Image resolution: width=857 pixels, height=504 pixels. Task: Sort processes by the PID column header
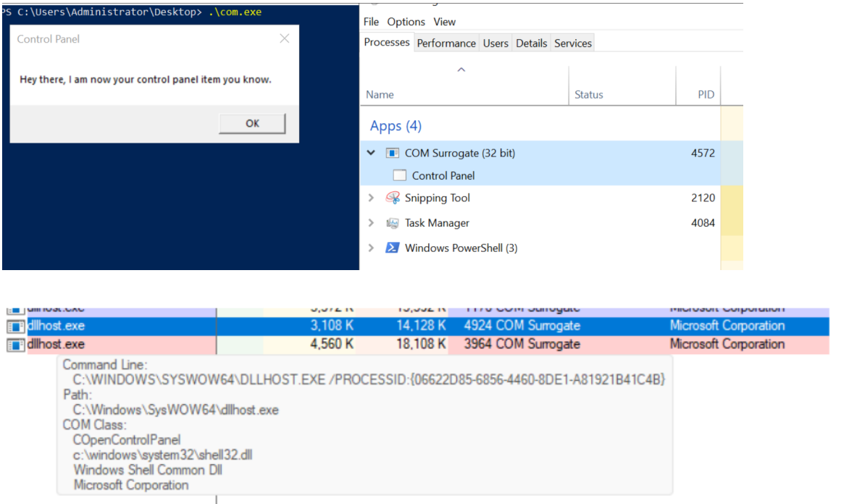point(706,95)
